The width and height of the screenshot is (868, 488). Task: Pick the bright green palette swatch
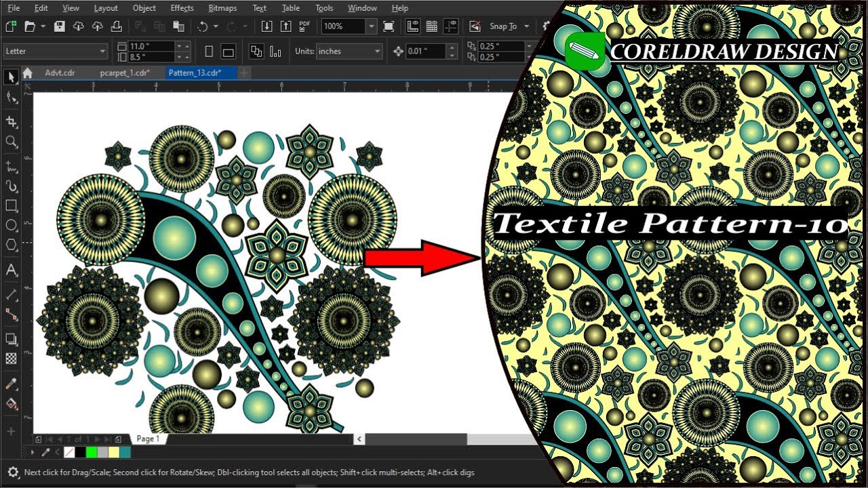(x=92, y=452)
